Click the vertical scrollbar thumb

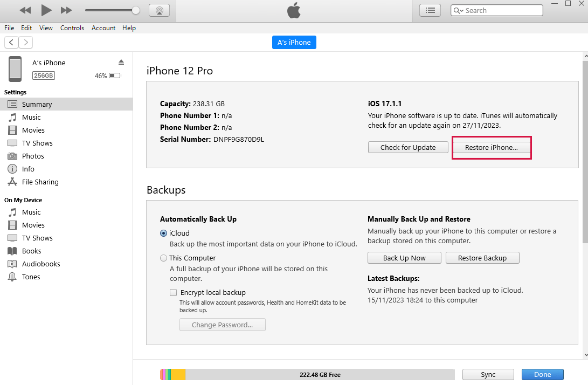point(585,152)
